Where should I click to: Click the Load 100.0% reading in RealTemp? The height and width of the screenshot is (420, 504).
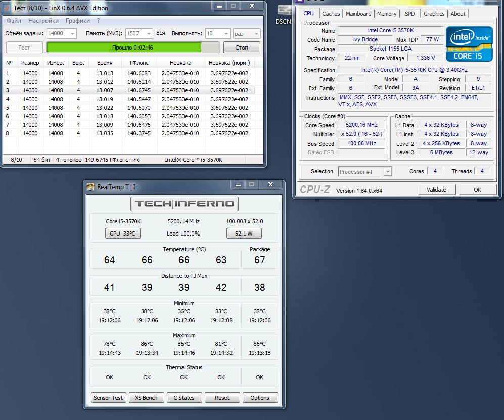click(x=183, y=234)
